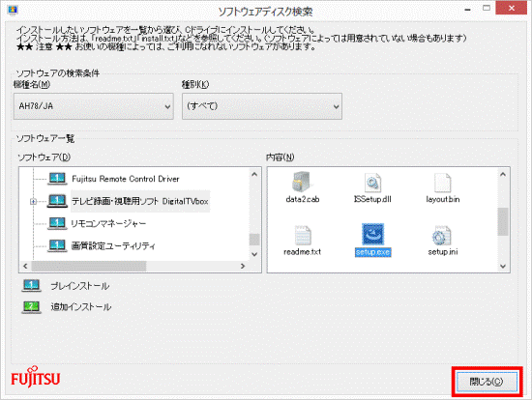This screenshot has width=532, height=400.
Task: Select the layout.bin file icon
Action: click(x=442, y=183)
